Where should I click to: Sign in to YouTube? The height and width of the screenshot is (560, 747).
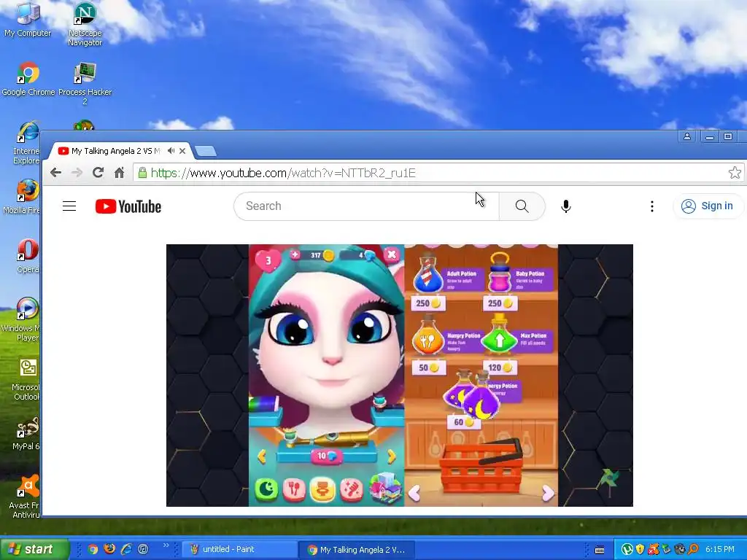tap(708, 206)
